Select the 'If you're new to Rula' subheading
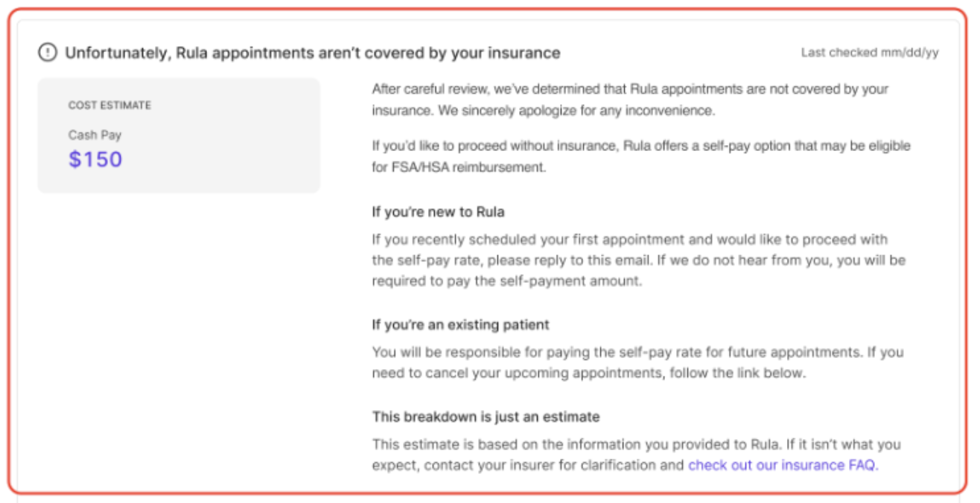 (x=438, y=212)
